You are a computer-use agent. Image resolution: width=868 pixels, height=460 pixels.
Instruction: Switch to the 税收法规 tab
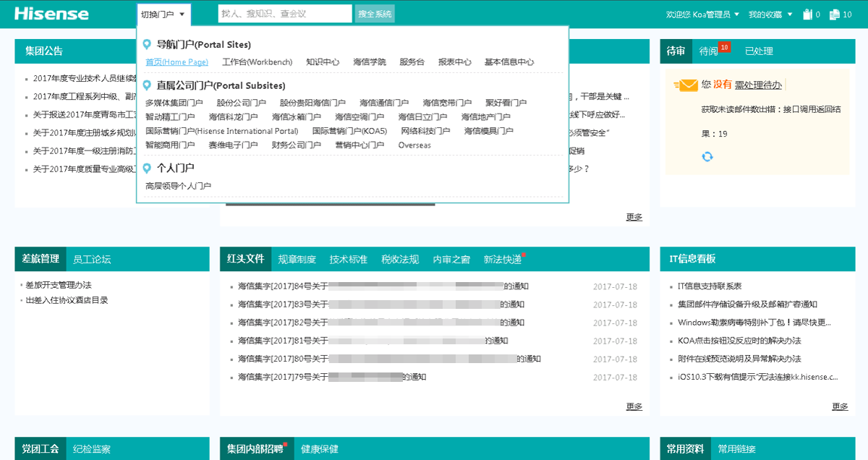click(400, 259)
